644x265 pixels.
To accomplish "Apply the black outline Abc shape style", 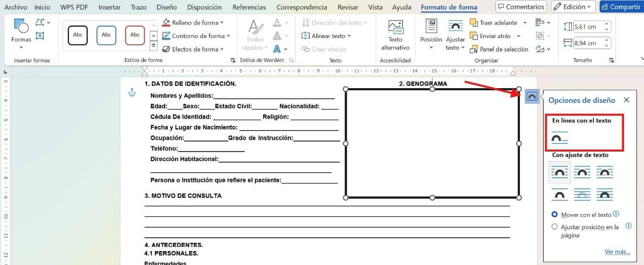I will click(x=78, y=35).
